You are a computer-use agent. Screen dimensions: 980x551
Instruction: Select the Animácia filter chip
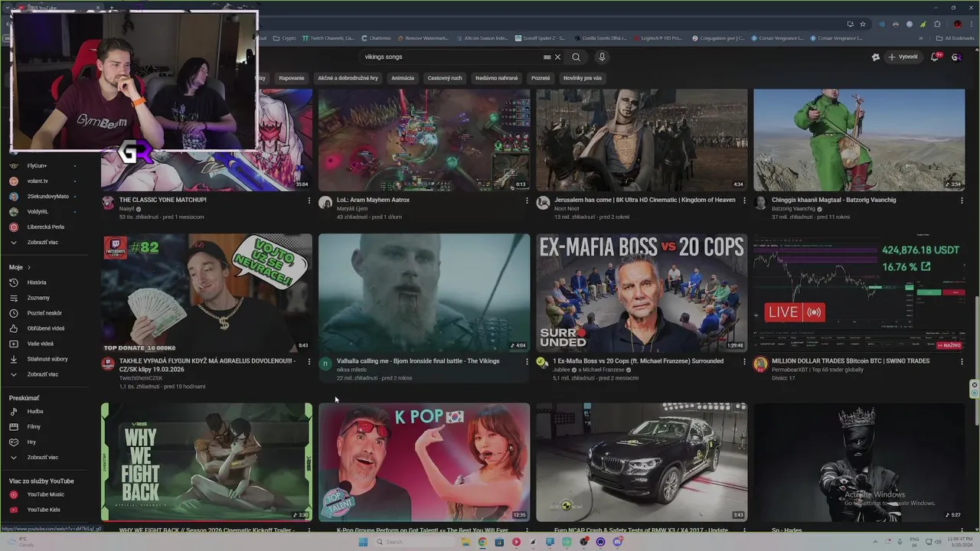tap(403, 78)
